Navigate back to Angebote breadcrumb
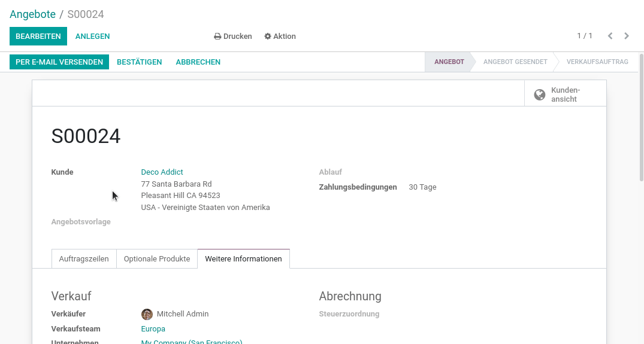Viewport: 644px width, 344px height. (32, 14)
